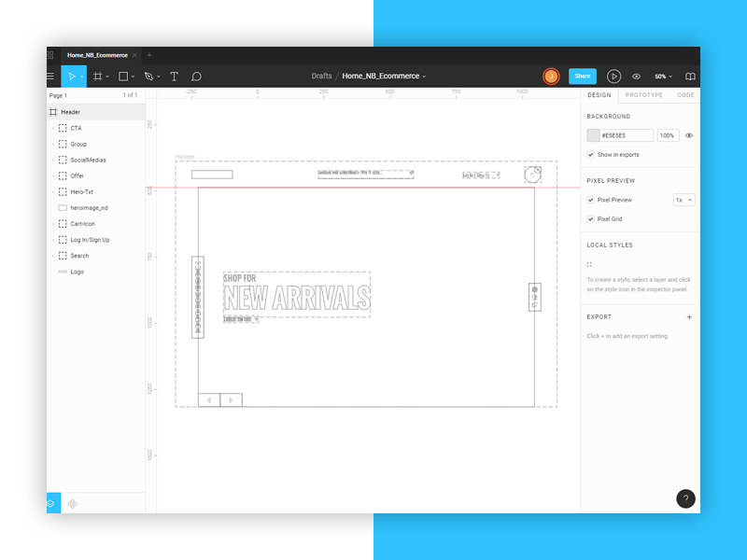The width and height of the screenshot is (747, 560).
Task: Uncheck Pixel Grid
Action: pos(591,218)
